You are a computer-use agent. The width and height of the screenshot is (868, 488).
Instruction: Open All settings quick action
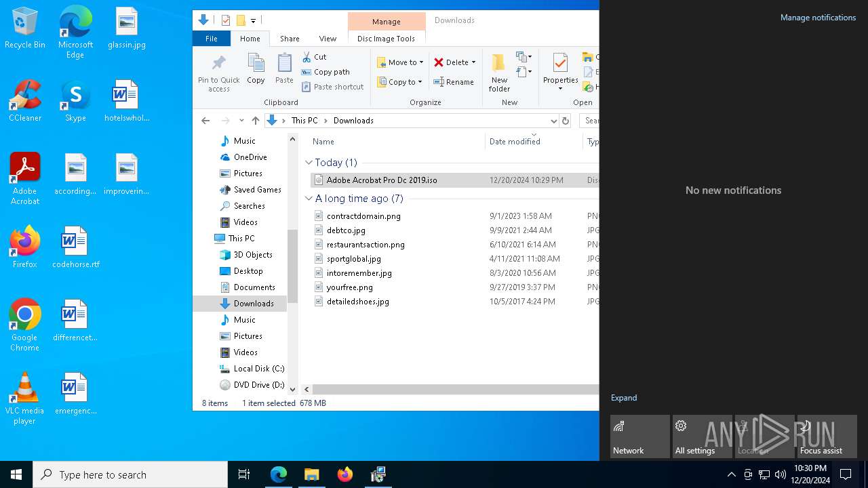click(703, 436)
